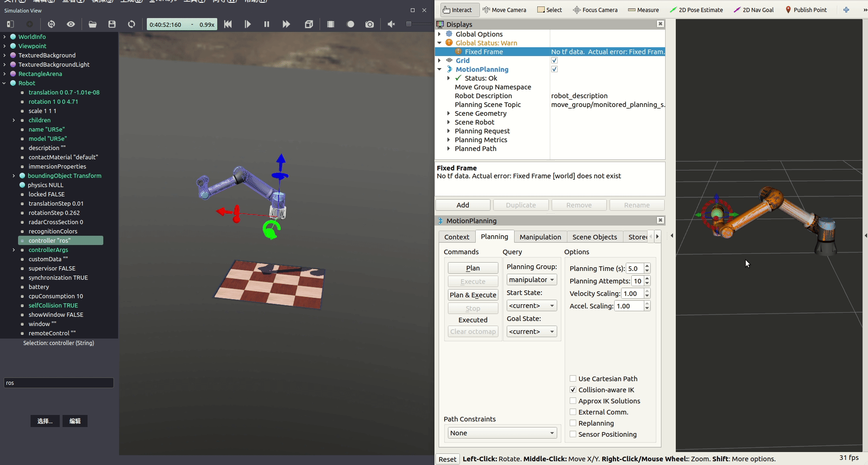Screen dimensions: 868x465
Task: Toggle the MotionPlanning display checkbox
Action: click(x=554, y=69)
